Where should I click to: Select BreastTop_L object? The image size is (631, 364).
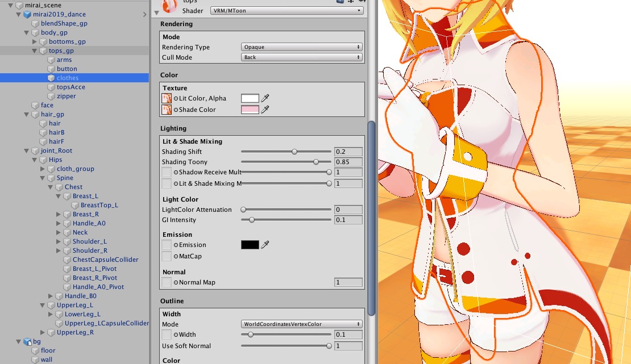click(99, 205)
